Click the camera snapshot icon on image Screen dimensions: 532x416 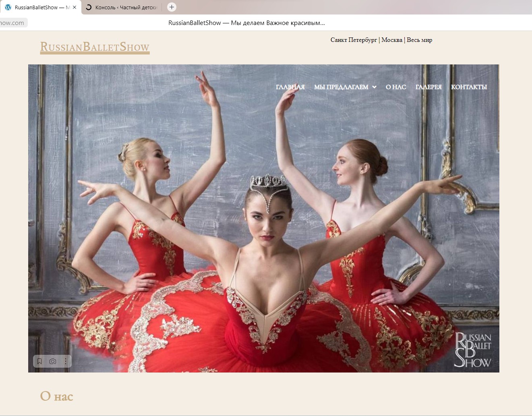[x=53, y=361]
